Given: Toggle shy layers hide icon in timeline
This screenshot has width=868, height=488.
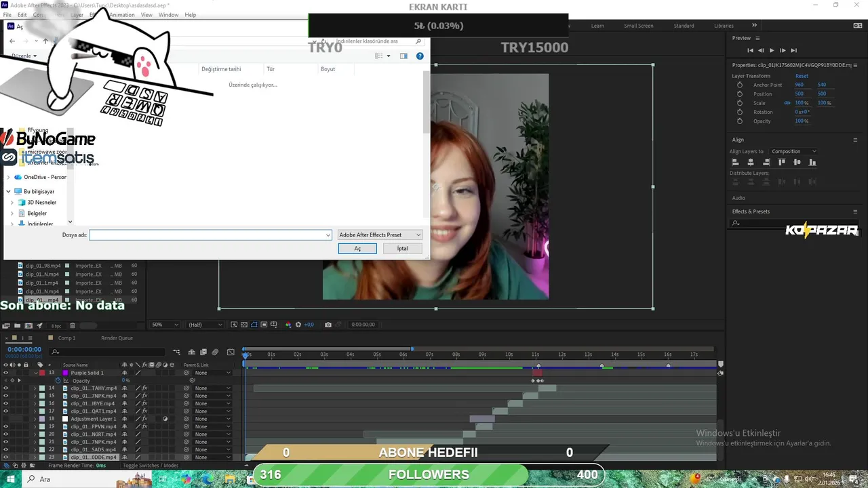Looking at the screenshot, I should [x=192, y=352].
